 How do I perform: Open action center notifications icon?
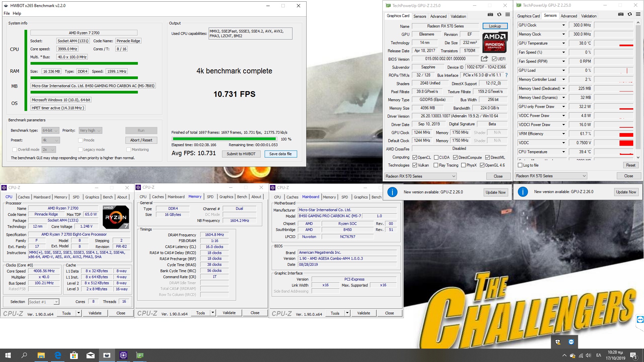634,355
